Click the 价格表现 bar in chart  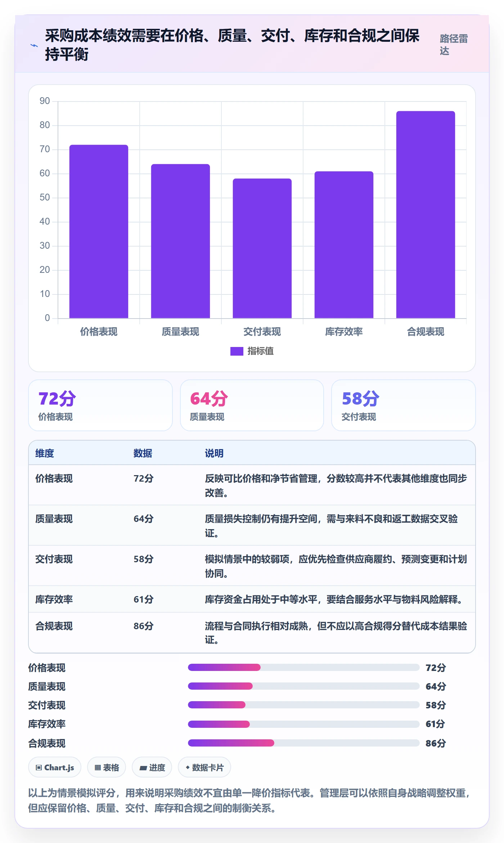tap(99, 231)
